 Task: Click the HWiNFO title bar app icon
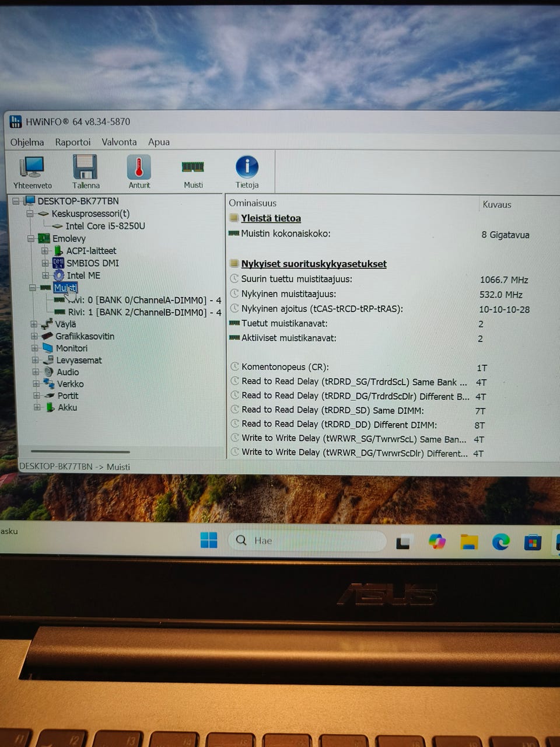tap(15, 122)
